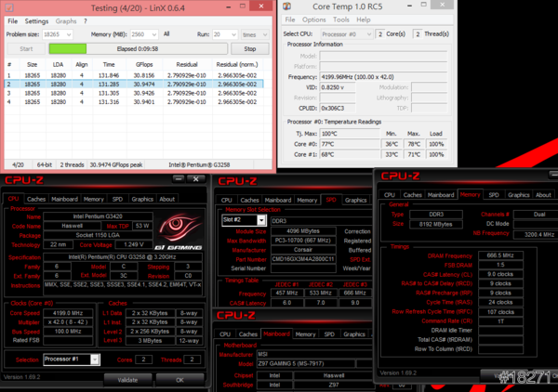Select the Caches tab above the Processor section
The width and height of the screenshot is (558, 392).
(x=35, y=199)
